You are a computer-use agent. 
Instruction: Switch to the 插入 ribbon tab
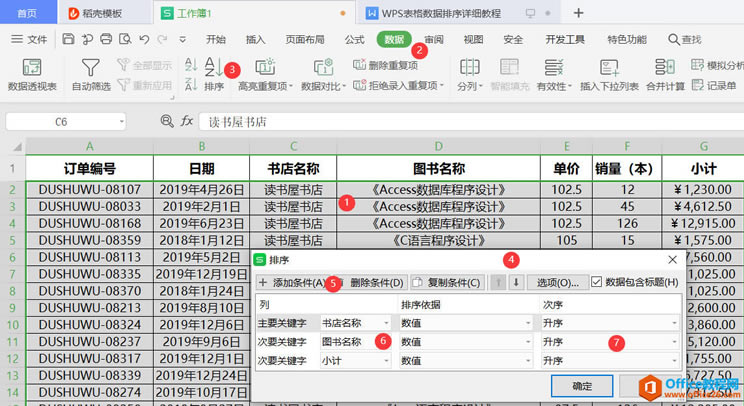255,39
